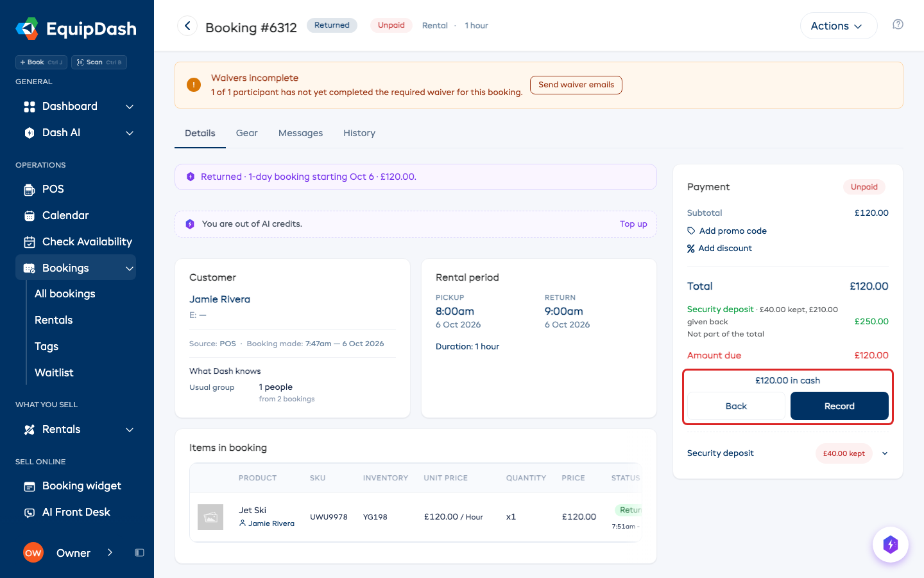This screenshot has height=578, width=924.
Task: Click the Calendar sidebar icon
Action: 30,216
